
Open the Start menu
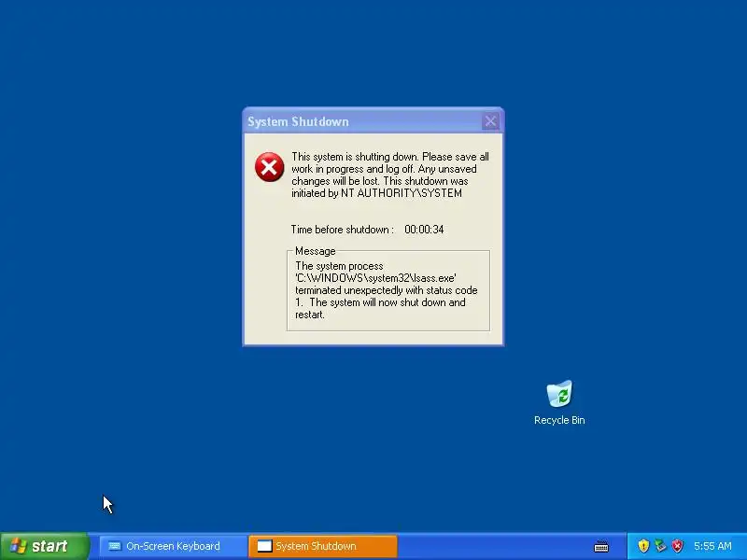[44, 546]
